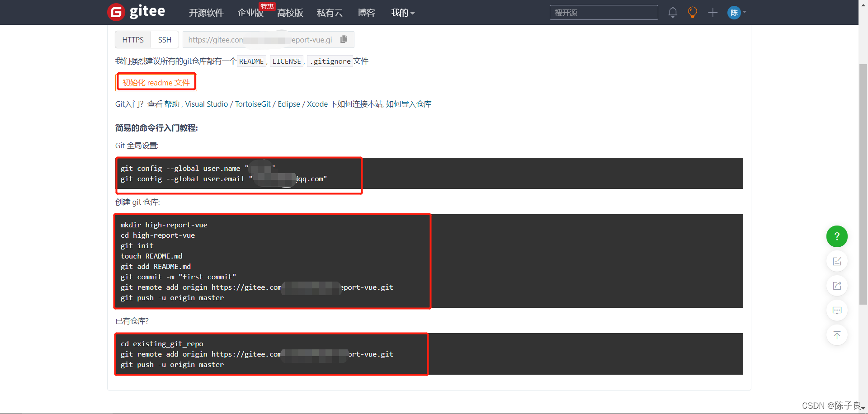This screenshot has width=868, height=414.
Task: Open the TortoiseGit link
Action: 253,104
